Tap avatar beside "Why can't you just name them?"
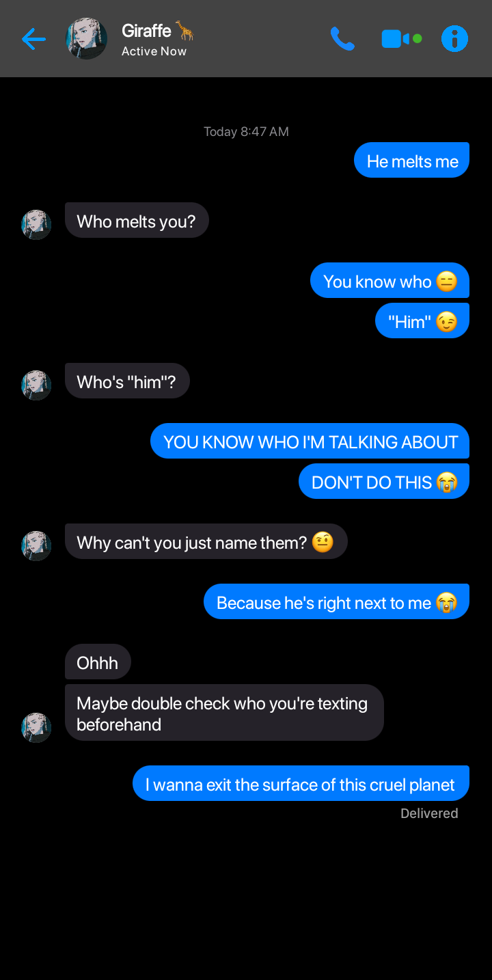This screenshot has height=980, width=492. [x=36, y=545]
